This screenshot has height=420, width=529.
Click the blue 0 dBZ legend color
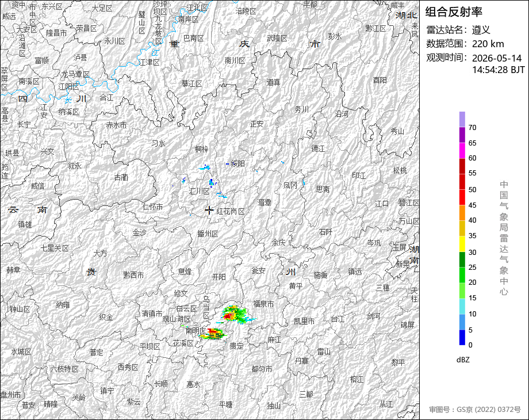pos(462,337)
